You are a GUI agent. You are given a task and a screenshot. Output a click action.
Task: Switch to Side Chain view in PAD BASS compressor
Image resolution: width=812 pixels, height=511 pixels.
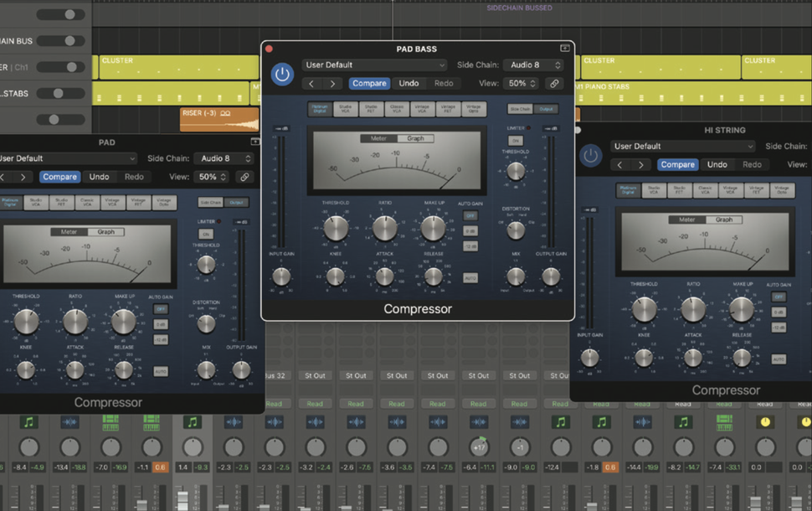click(x=520, y=109)
